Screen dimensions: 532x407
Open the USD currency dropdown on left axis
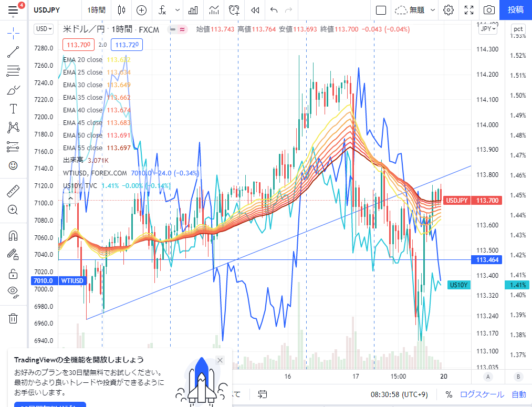tap(44, 29)
